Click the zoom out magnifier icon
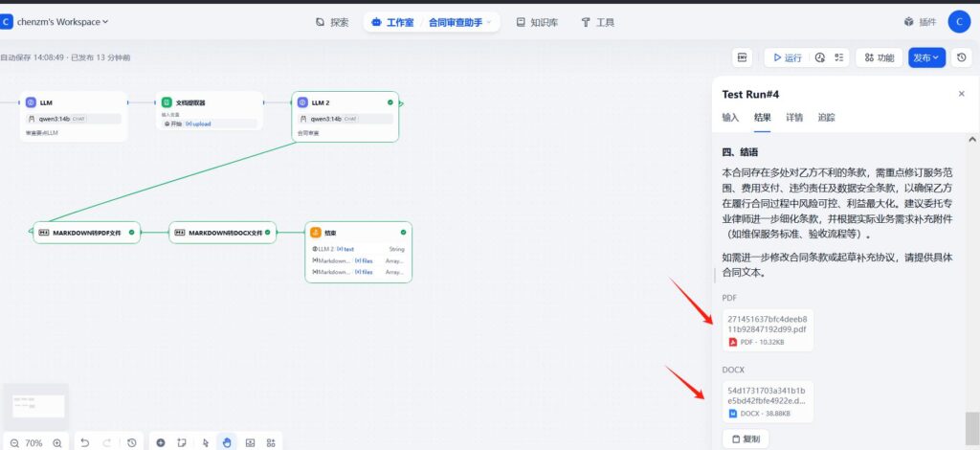Viewport: 980px width, 450px height. pos(14,443)
